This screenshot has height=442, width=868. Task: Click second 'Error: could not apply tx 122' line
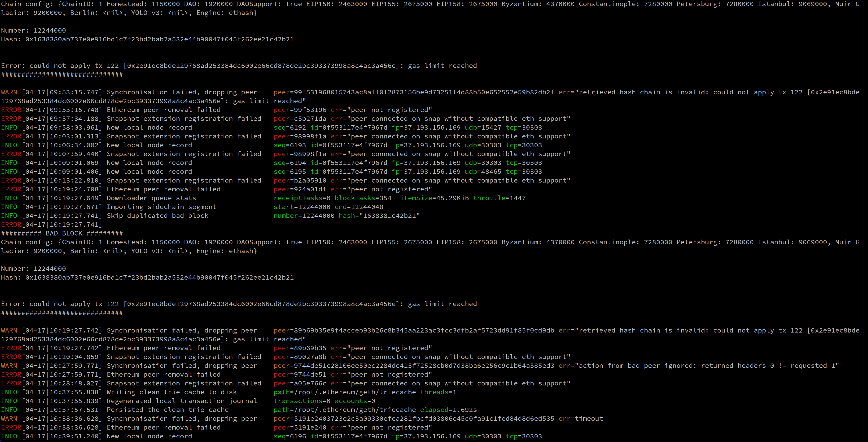(239, 304)
